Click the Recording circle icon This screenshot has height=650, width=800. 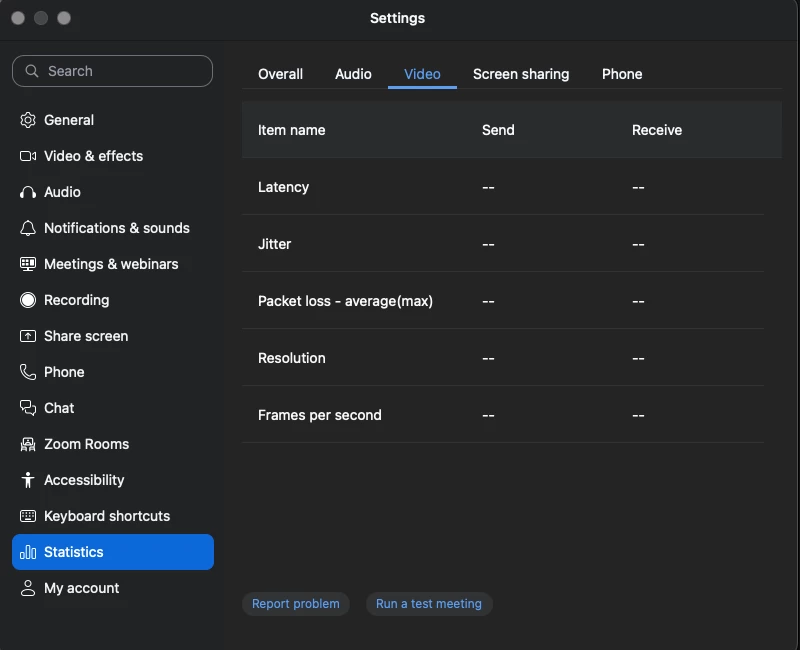coord(28,300)
